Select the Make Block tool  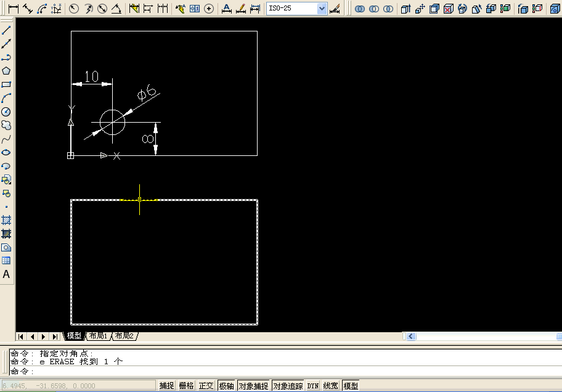tap(6, 194)
